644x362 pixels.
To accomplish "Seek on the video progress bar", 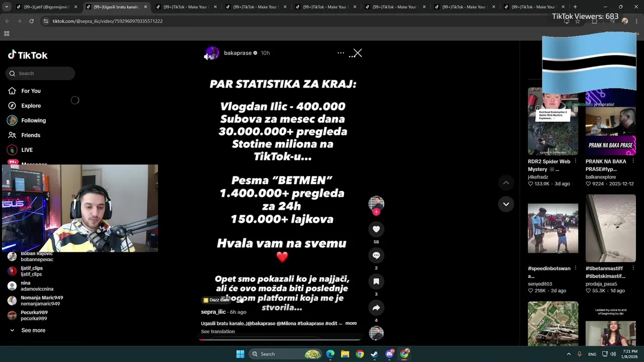I will (x=280, y=339).
